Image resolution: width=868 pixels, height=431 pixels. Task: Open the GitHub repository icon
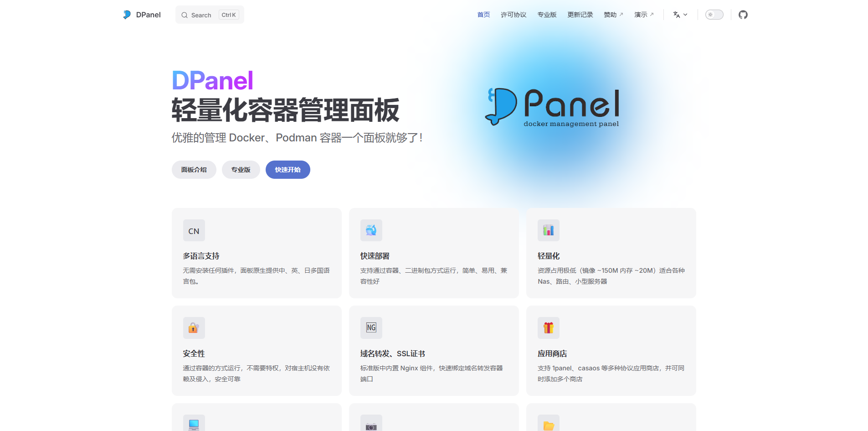tap(743, 15)
